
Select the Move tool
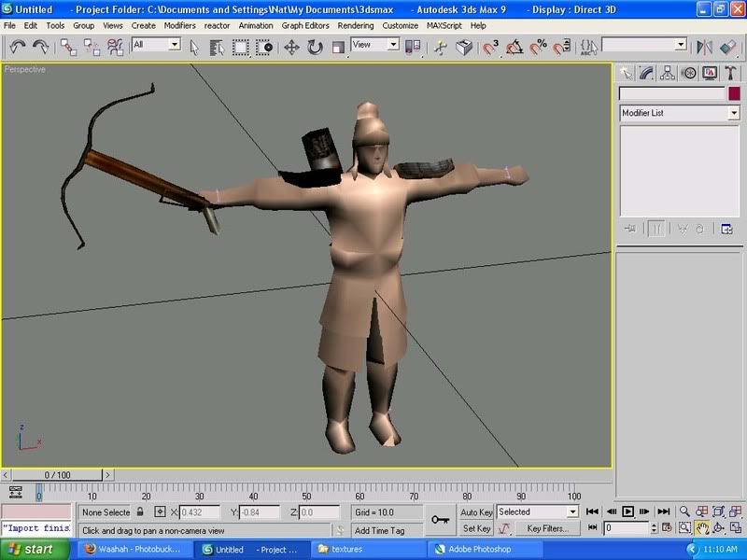(291, 47)
